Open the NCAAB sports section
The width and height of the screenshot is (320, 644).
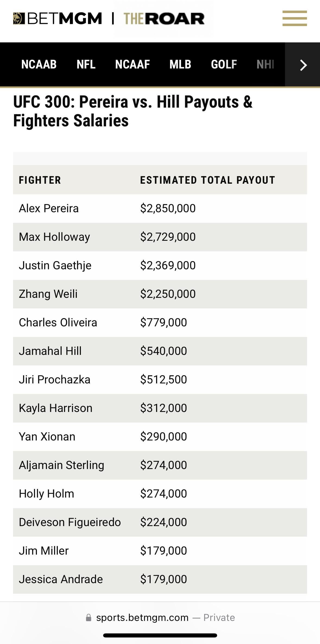(x=39, y=64)
